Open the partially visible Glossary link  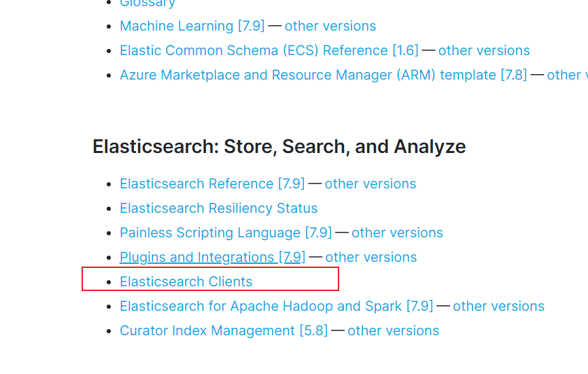tap(148, 3)
